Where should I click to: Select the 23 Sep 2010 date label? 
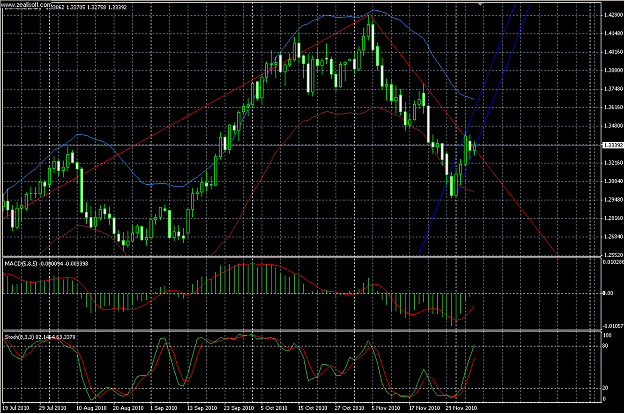(239, 408)
